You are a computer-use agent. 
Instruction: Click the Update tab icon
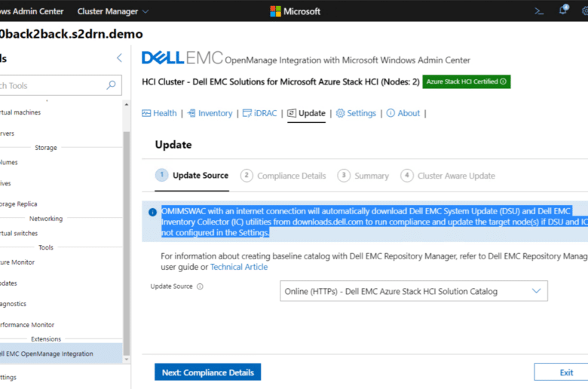tap(292, 113)
